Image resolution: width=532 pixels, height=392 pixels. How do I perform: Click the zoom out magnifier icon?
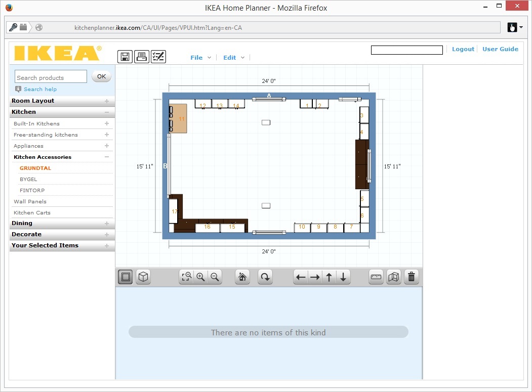click(215, 277)
